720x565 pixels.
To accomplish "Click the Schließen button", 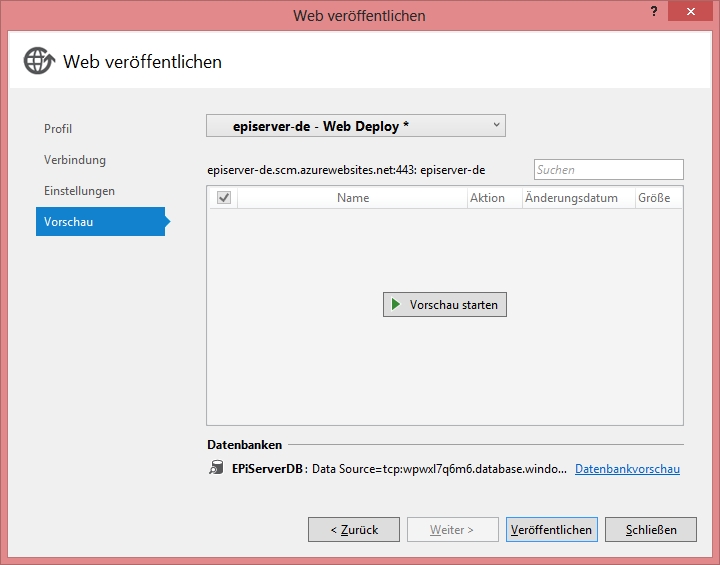I will pyautogui.click(x=651, y=530).
